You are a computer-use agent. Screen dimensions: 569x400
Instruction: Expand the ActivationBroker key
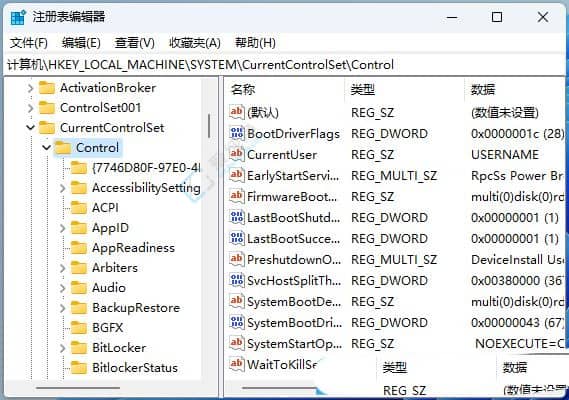30,88
